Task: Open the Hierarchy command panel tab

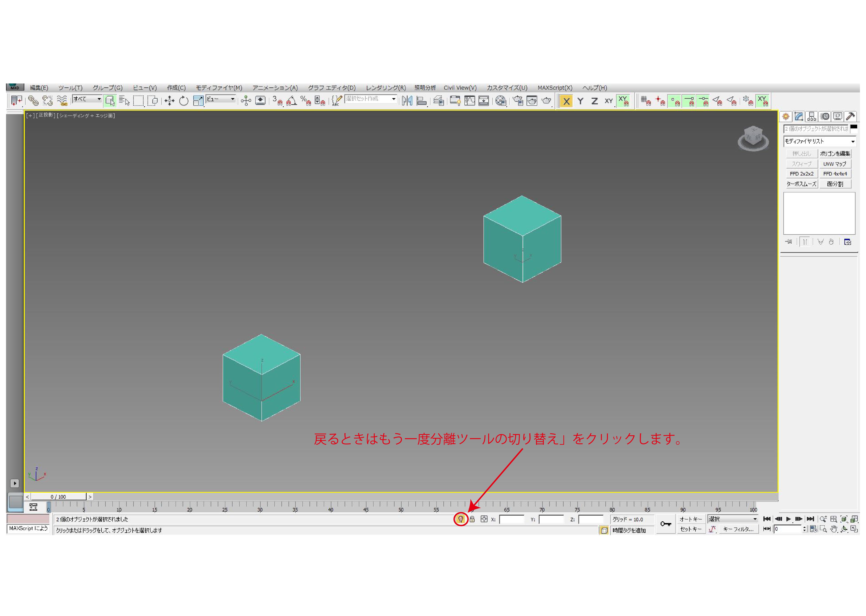Action: coord(811,117)
